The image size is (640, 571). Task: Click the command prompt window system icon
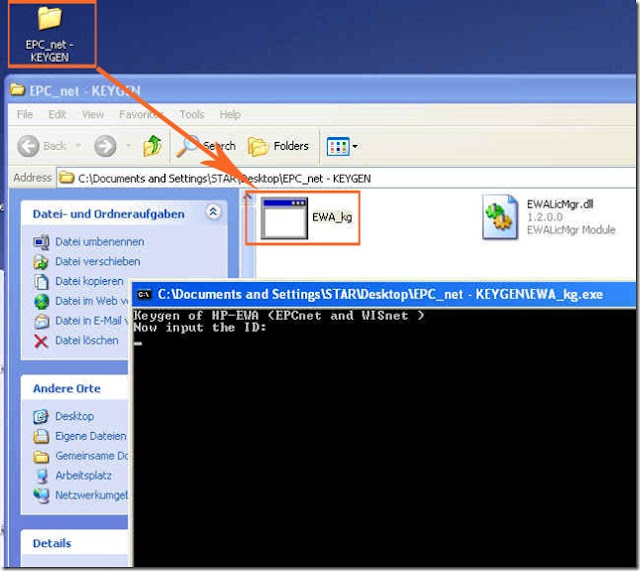click(x=144, y=294)
